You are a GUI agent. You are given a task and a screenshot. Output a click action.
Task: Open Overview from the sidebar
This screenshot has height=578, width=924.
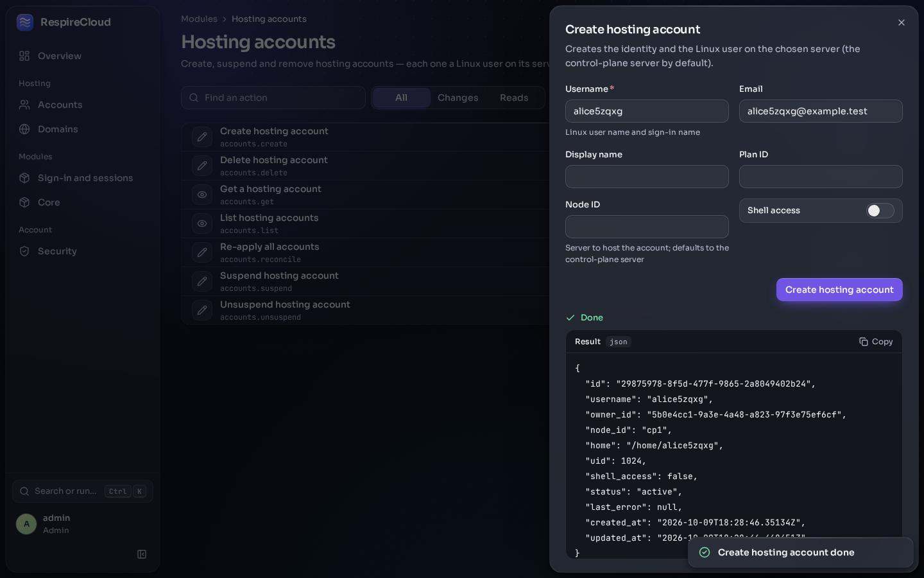pos(83,56)
